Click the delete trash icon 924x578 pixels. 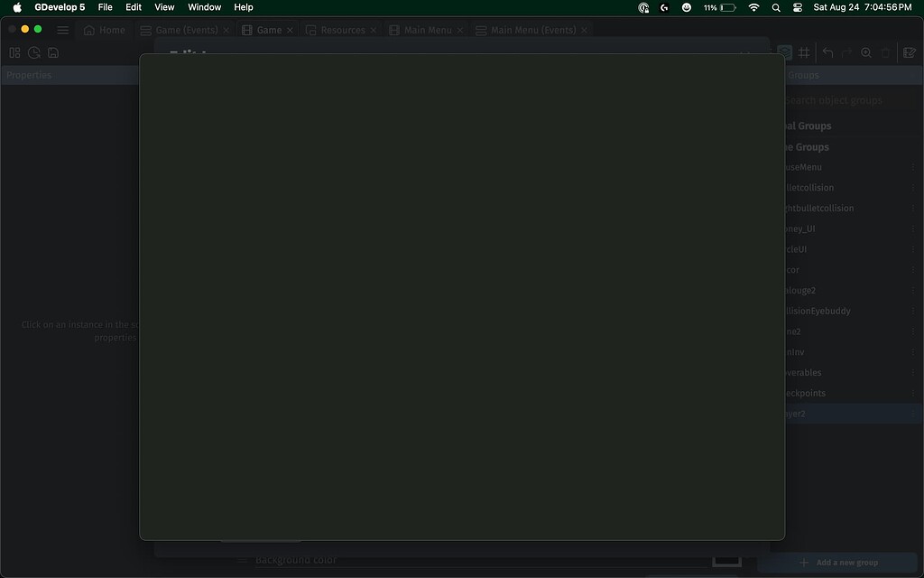[885, 52]
